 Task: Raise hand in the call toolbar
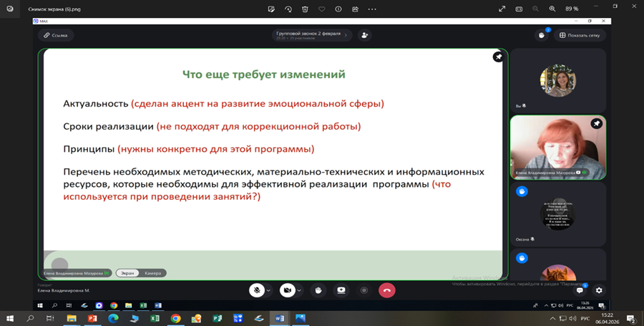[x=318, y=290]
